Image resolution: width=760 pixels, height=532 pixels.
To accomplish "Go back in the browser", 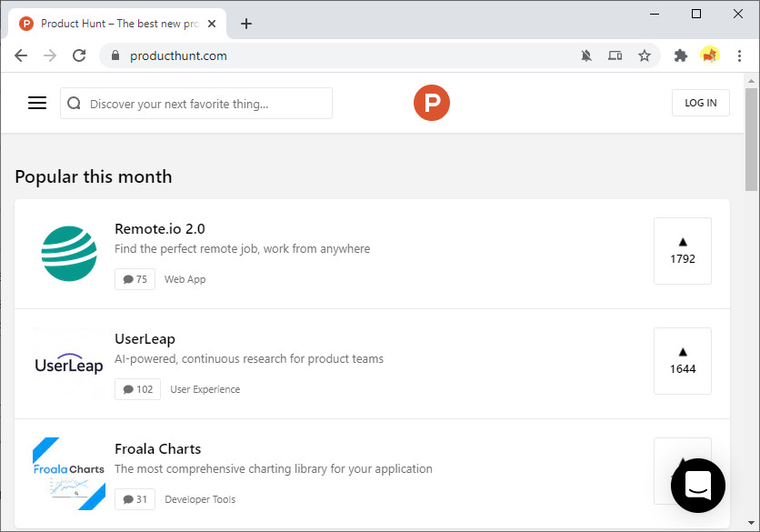I will tap(21, 55).
